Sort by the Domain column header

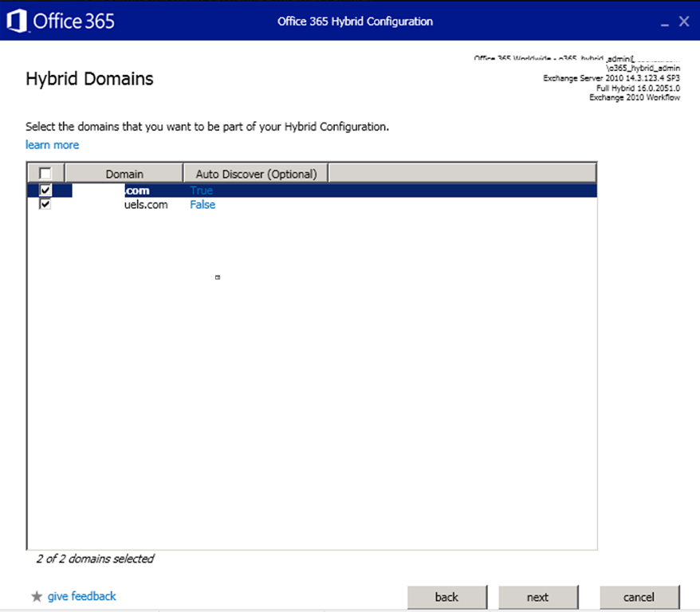coord(124,174)
